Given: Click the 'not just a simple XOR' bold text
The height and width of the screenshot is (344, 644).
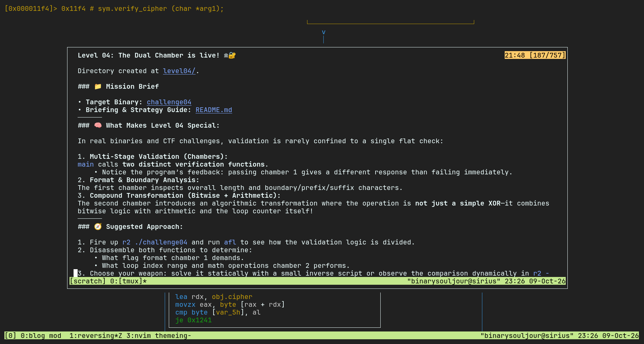Looking at the screenshot, I should click(458, 203).
